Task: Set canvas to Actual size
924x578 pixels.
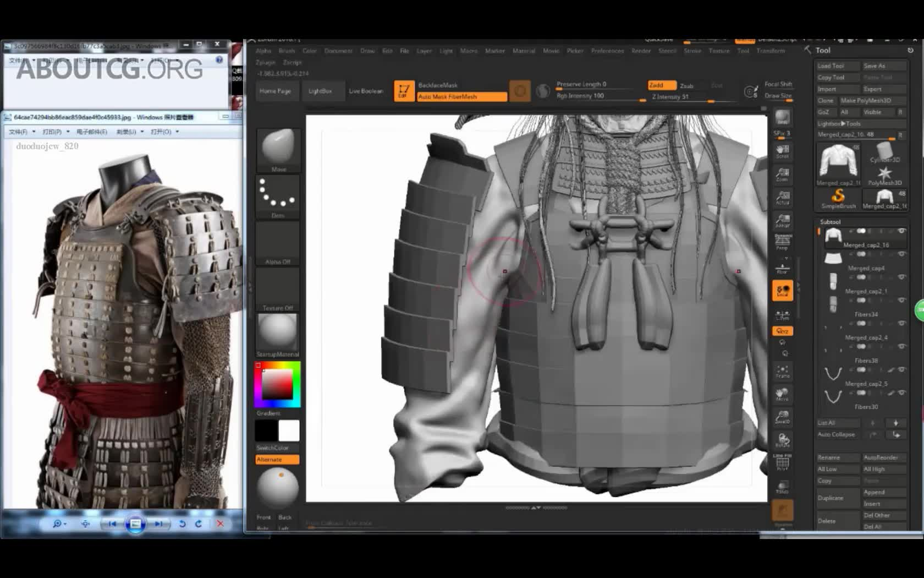Action: coord(782,198)
